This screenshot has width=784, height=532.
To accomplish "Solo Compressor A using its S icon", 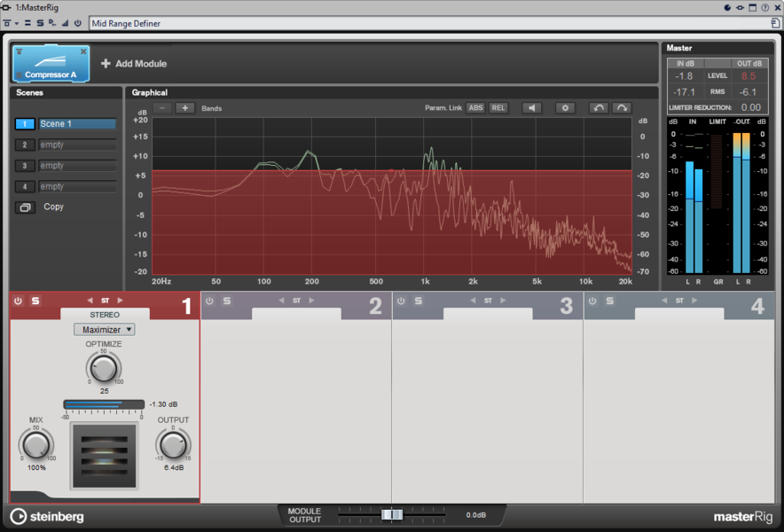I will [19, 75].
